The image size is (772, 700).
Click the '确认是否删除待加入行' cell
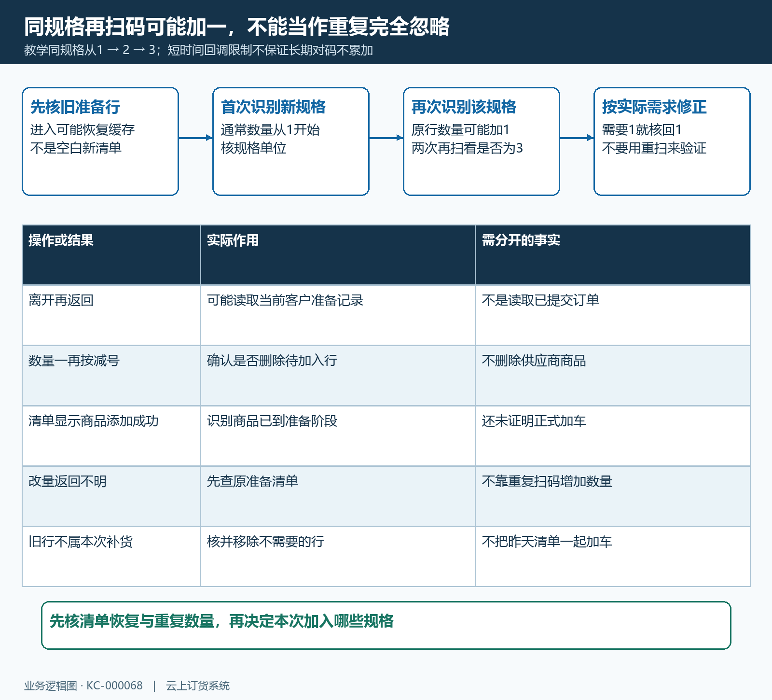(338, 376)
